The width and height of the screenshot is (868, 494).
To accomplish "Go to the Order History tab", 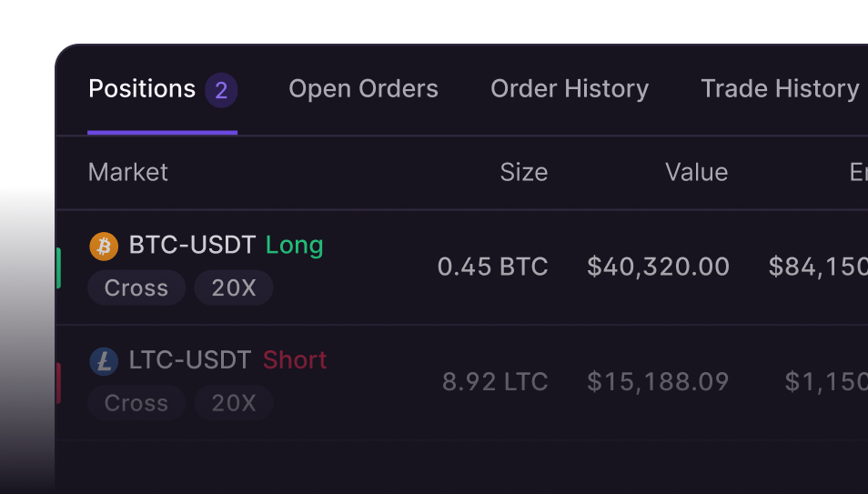I will coord(570,89).
